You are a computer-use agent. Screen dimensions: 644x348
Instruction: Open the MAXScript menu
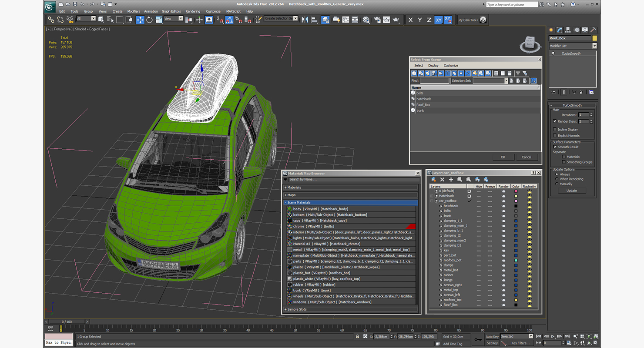click(x=233, y=11)
